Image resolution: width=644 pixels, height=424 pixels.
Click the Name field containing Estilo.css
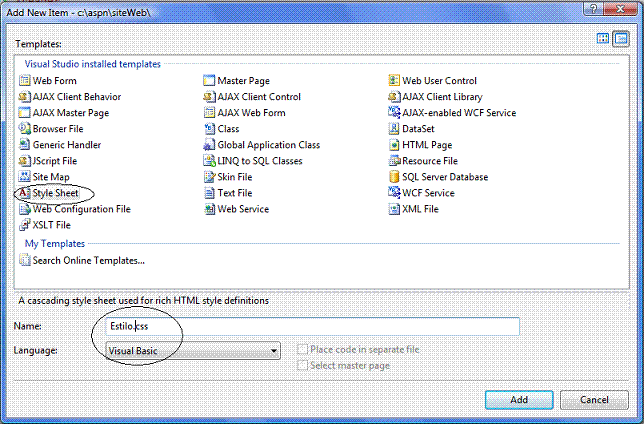pyautogui.click(x=313, y=326)
